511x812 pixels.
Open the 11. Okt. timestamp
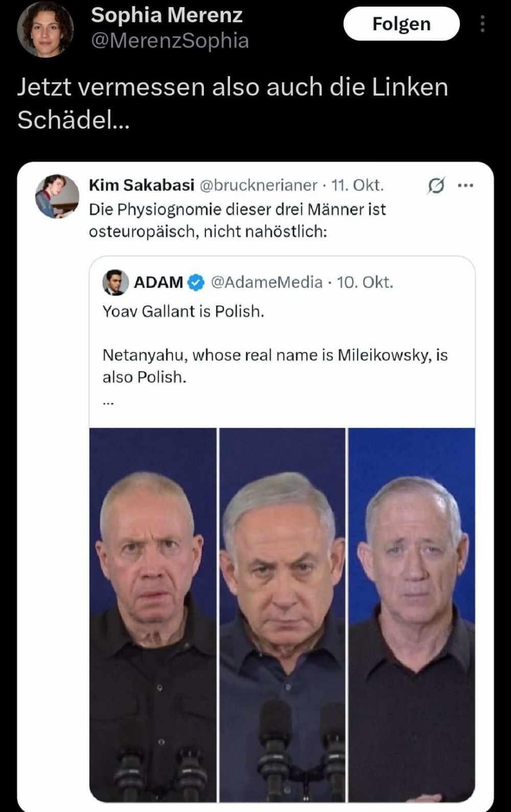tap(357, 185)
